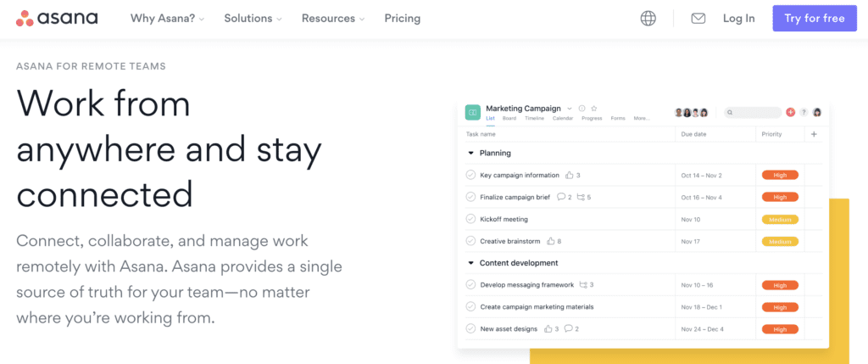Click the Log In link
The height and width of the screenshot is (364, 868).
(738, 19)
